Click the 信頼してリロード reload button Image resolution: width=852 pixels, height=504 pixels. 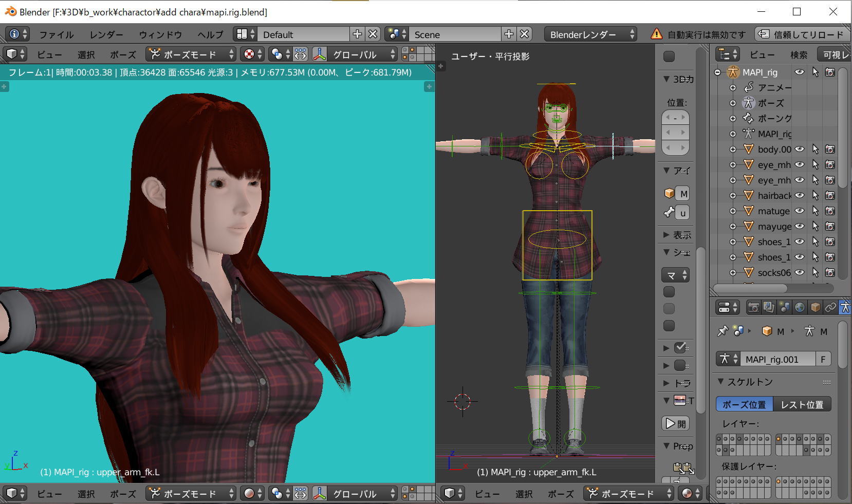(x=802, y=34)
